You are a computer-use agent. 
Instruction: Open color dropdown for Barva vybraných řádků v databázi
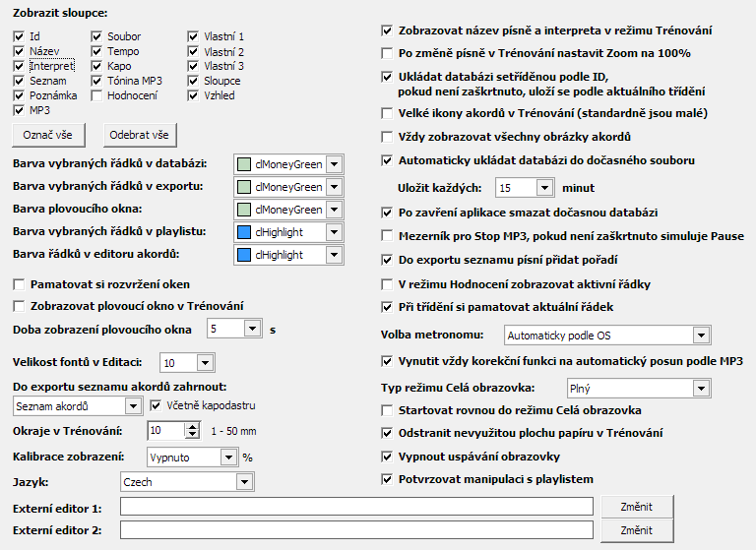pos(334,164)
